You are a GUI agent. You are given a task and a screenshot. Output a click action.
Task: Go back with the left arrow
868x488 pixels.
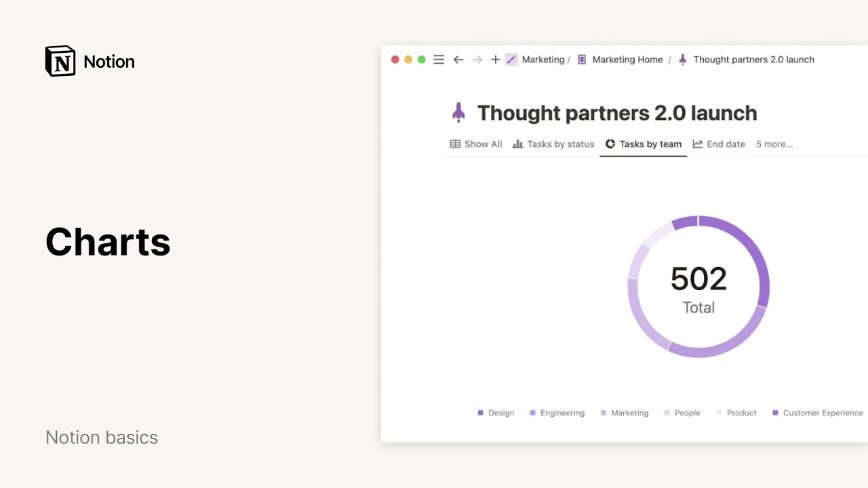[458, 60]
